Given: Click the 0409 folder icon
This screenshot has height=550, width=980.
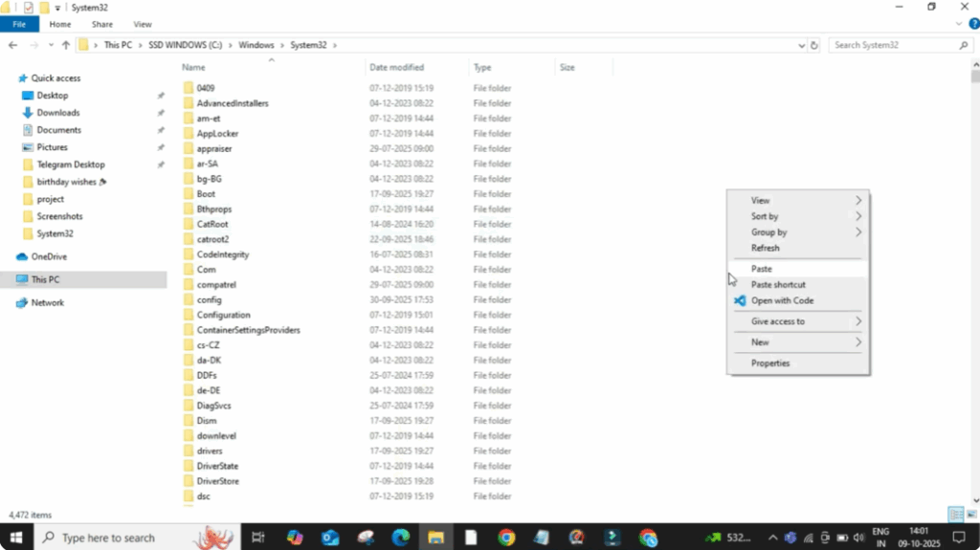Looking at the screenshot, I should [x=189, y=88].
